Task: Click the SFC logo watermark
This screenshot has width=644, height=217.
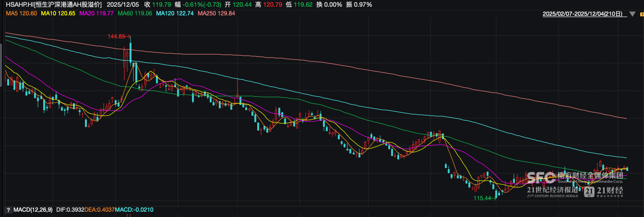Action: [542, 178]
